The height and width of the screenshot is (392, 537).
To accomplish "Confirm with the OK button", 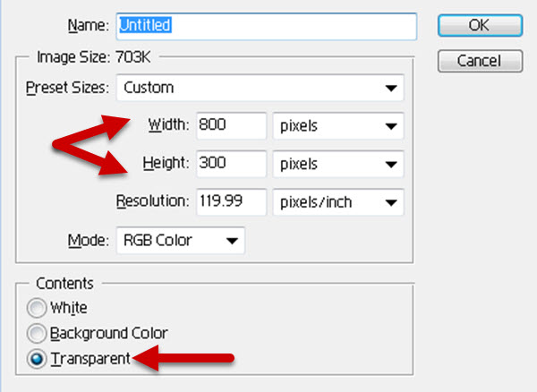I will click(x=480, y=25).
